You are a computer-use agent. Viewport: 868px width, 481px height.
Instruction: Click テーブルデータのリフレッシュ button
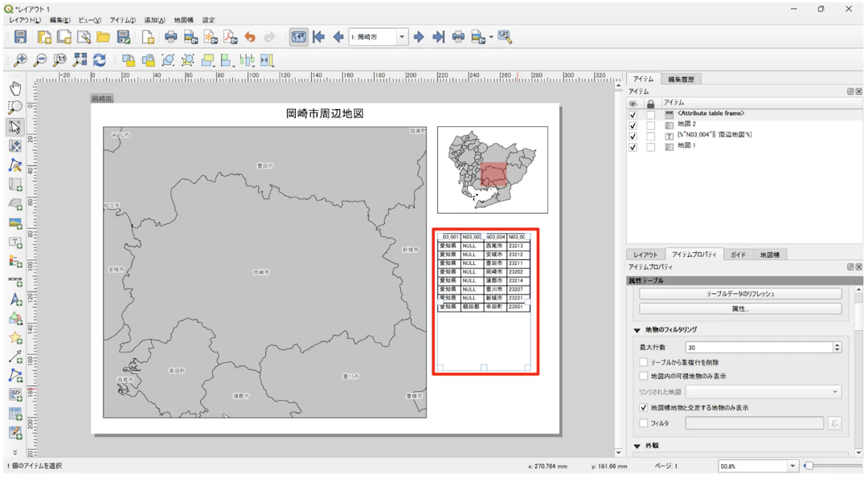tap(740, 294)
